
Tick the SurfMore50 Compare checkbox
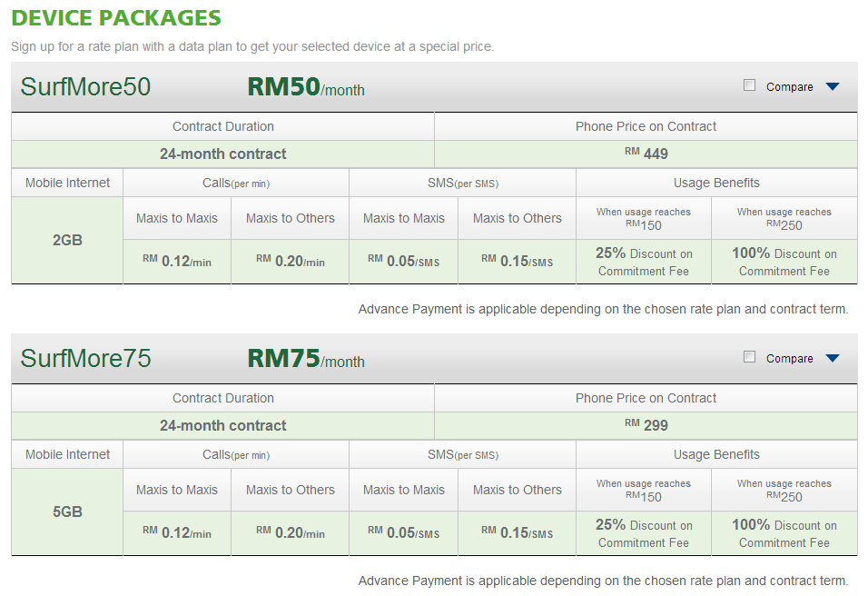(x=749, y=85)
